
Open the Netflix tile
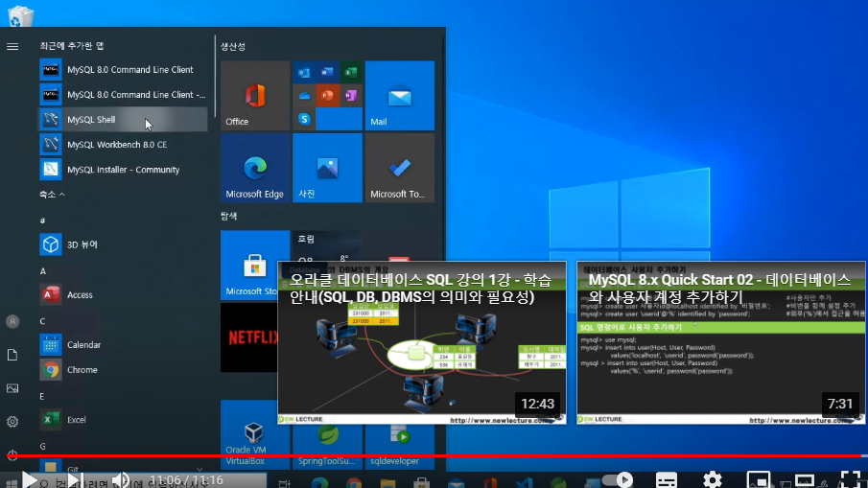[249, 337]
